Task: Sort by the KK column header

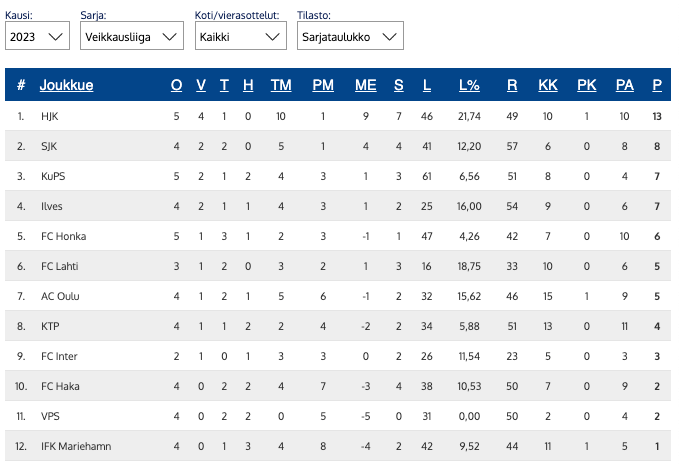Action: [x=547, y=86]
